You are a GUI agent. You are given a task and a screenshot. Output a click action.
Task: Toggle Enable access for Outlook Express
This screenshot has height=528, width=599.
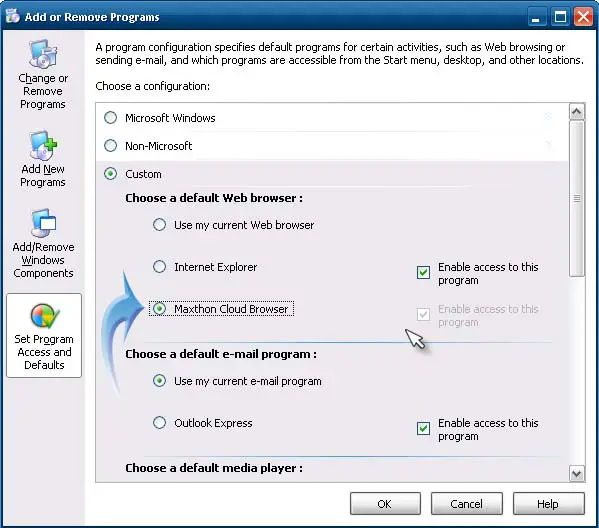[423, 428]
